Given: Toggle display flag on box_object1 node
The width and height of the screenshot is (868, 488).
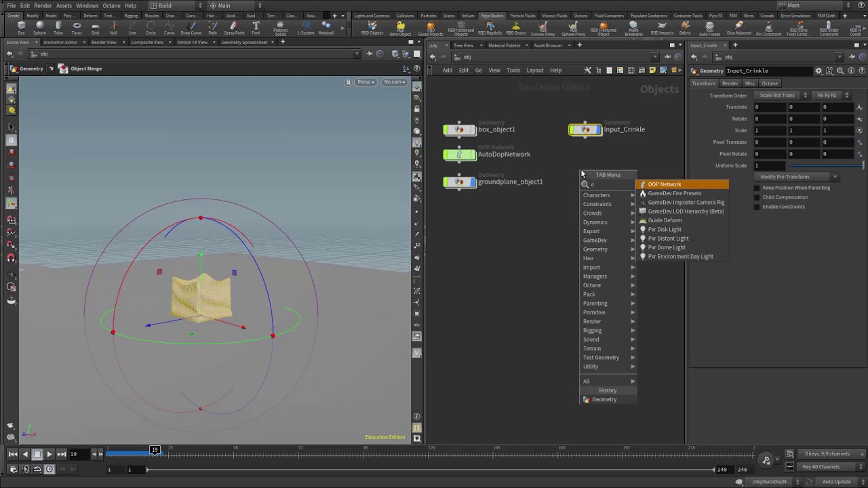Looking at the screenshot, I should click(x=473, y=129).
